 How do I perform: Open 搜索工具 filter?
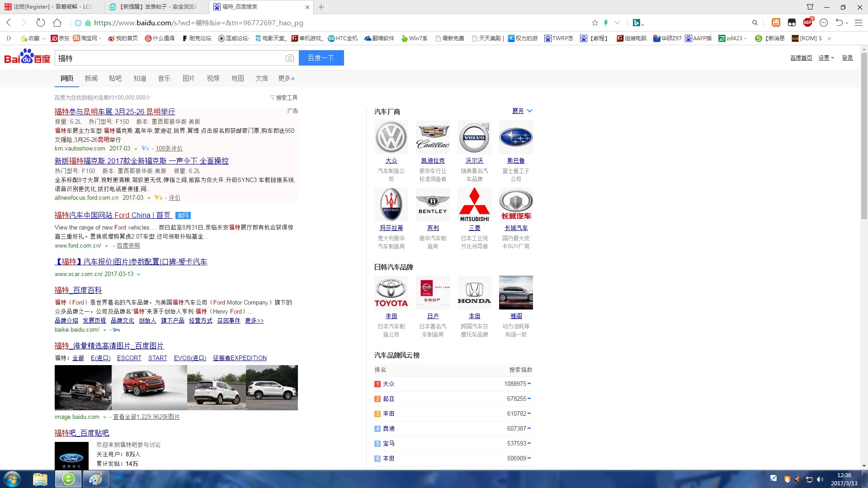[284, 98]
